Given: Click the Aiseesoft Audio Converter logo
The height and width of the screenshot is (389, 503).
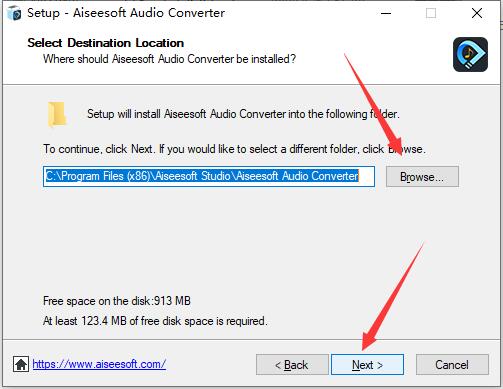Looking at the screenshot, I should [470, 54].
